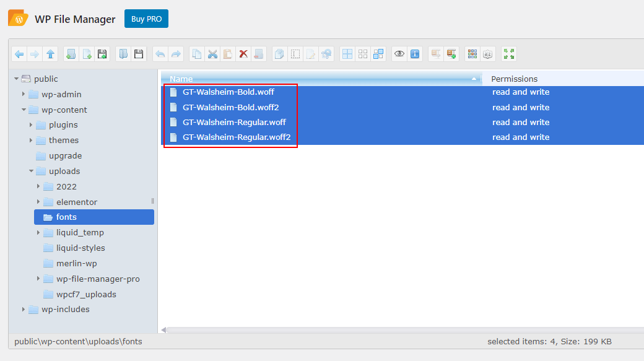Expand the elementor folder arrow
The width and height of the screenshot is (644, 361).
click(x=38, y=202)
